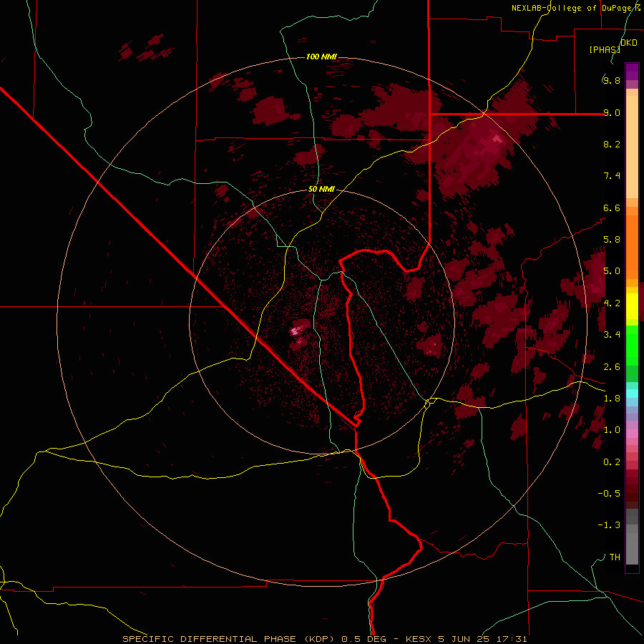Click the 5.8 scale value
This screenshot has width=644, height=644.
(x=612, y=240)
